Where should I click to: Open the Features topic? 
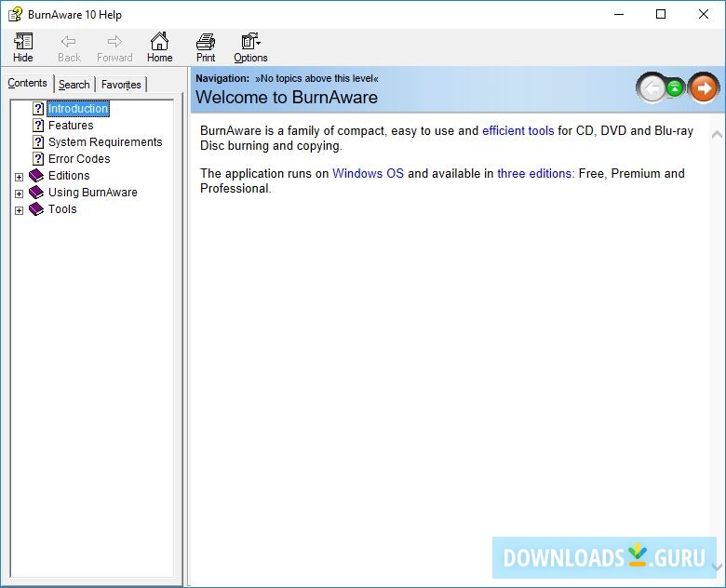[x=71, y=126]
